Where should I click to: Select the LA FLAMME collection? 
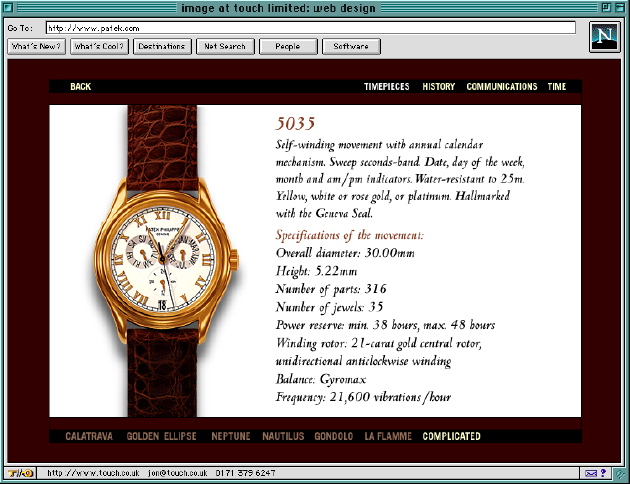pyautogui.click(x=388, y=436)
